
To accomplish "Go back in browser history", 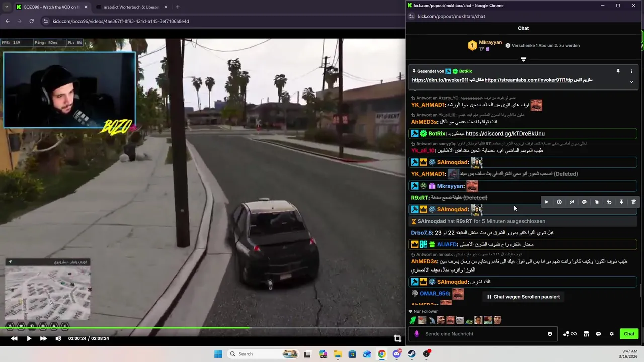I will pos(7,21).
